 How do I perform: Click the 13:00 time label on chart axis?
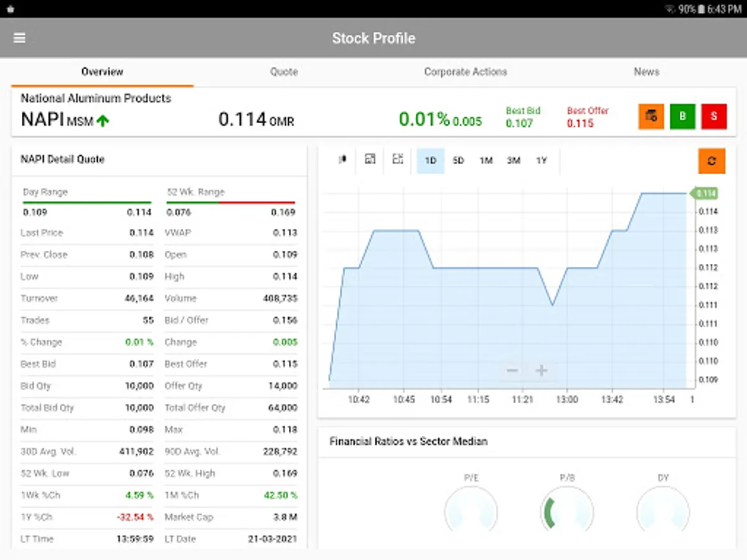tap(567, 399)
